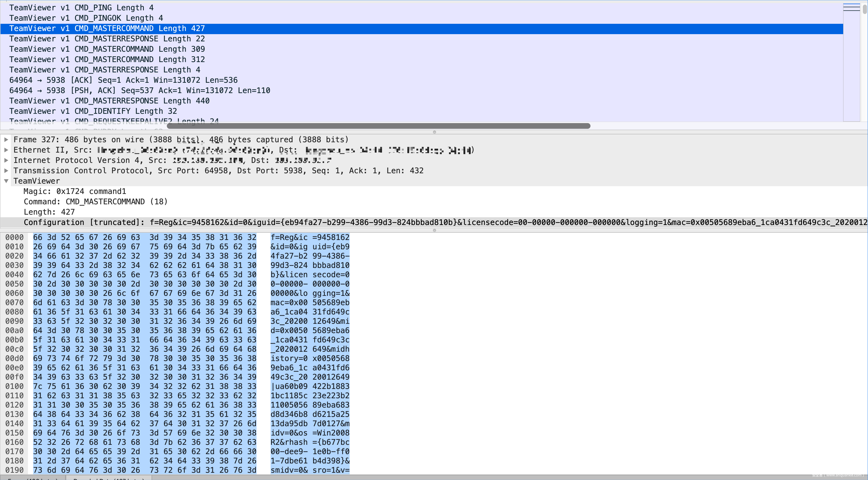Expand Transmission Control Protocol arrow
The image size is (868, 480).
click(x=6, y=171)
